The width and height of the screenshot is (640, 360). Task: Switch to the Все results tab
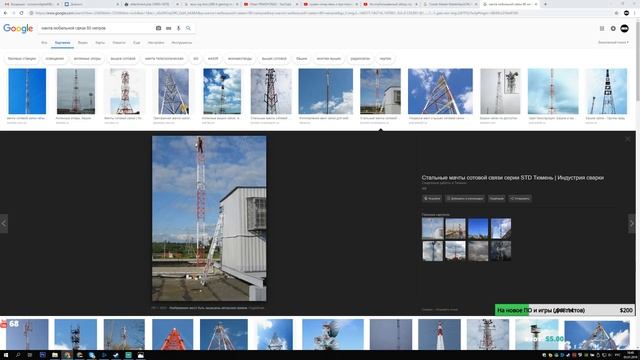44,42
